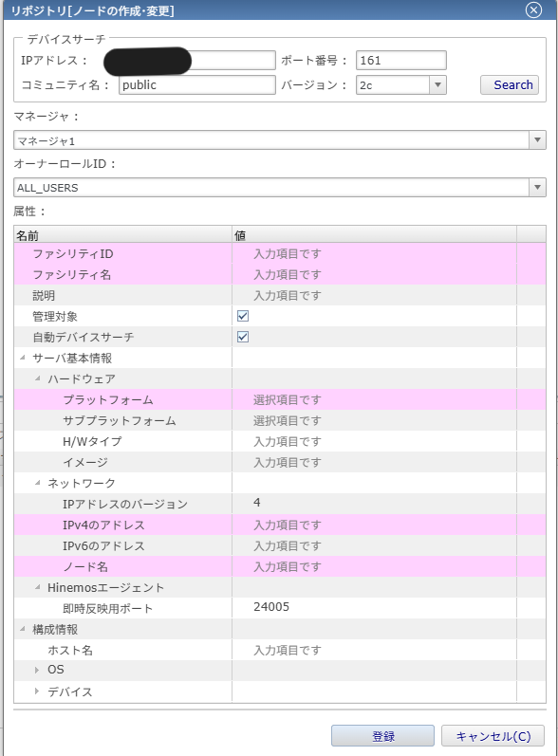Expand the デバイス tree node
The width and height of the screenshot is (558, 756).
(37, 691)
